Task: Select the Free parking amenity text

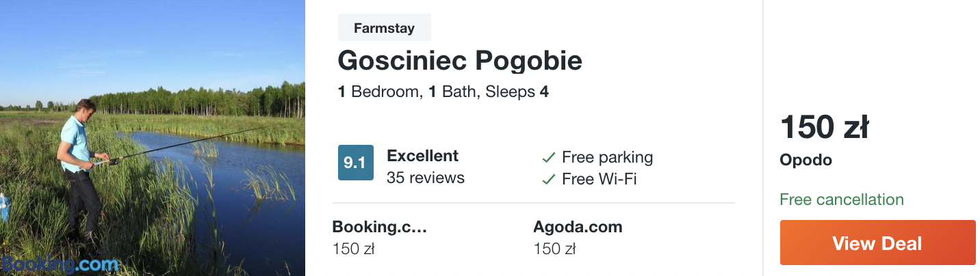Action: 608,158
